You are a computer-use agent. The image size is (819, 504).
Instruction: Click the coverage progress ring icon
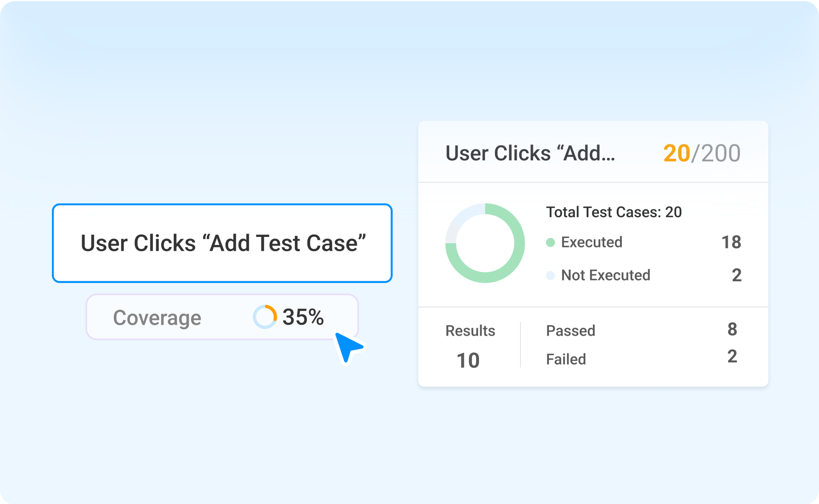(x=265, y=317)
